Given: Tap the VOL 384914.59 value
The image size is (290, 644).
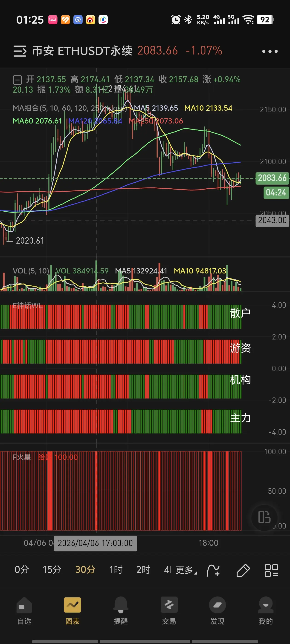Looking at the screenshot, I should coord(82,271).
